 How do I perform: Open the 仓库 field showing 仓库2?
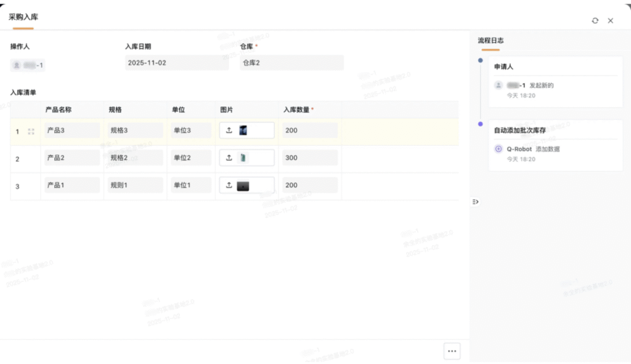click(291, 63)
